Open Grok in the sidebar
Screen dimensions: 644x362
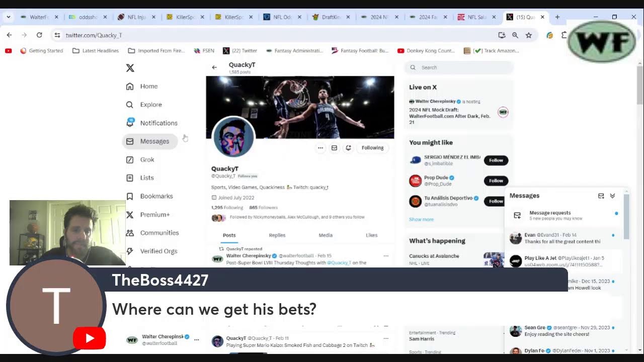pos(140,159)
